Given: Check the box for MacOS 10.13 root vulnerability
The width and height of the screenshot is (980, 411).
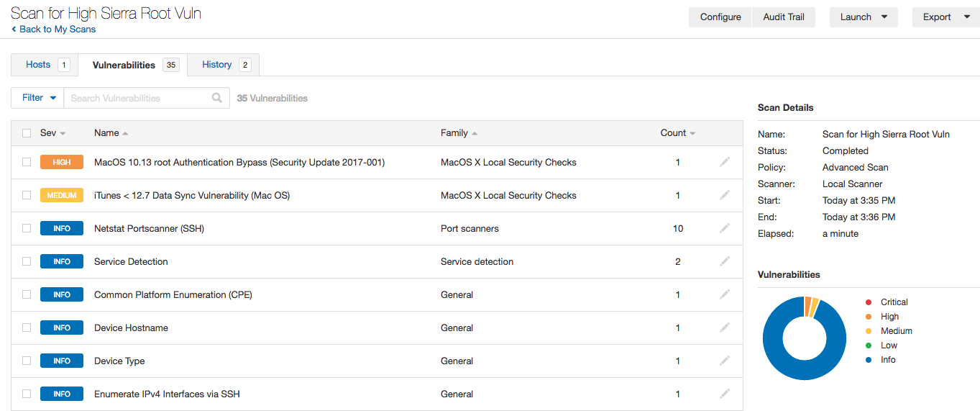Looking at the screenshot, I should pos(27,163).
